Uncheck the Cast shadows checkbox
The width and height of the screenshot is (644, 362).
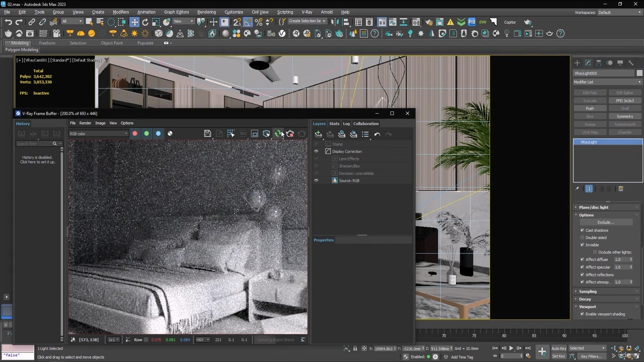582,230
